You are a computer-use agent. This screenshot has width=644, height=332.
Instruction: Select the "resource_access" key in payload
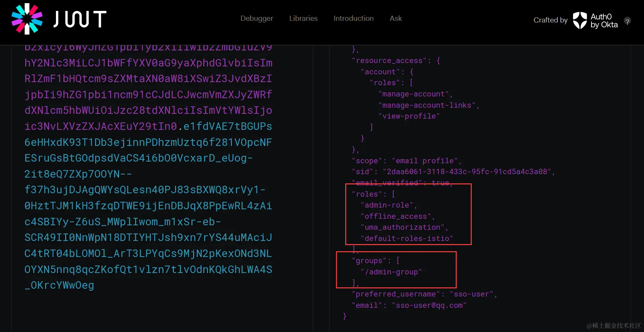[389, 61]
